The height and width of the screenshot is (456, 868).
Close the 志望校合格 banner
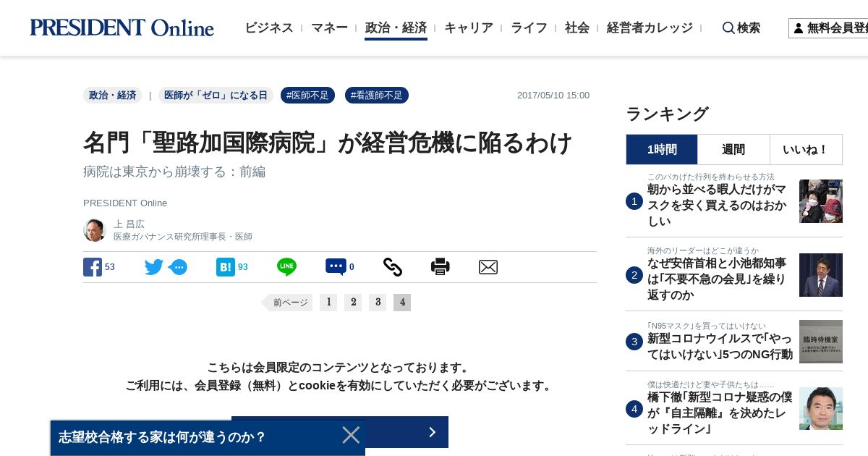tap(351, 435)
